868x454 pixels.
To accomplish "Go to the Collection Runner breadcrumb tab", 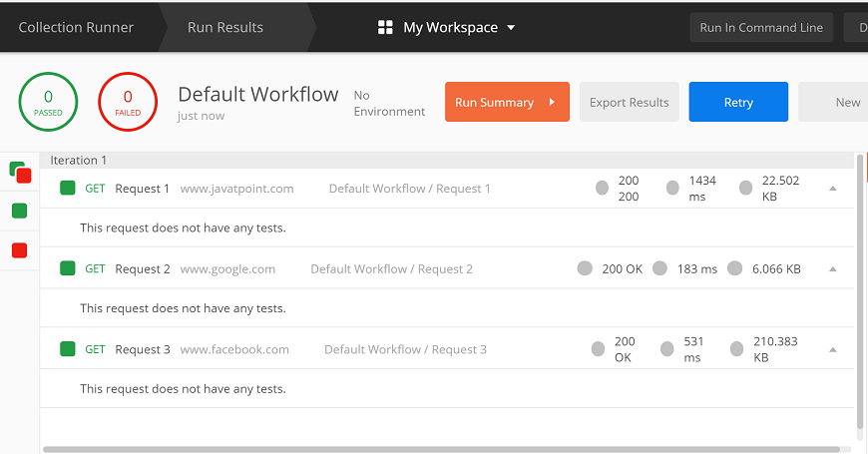I will pyautogui.click(x=76, y=27).
